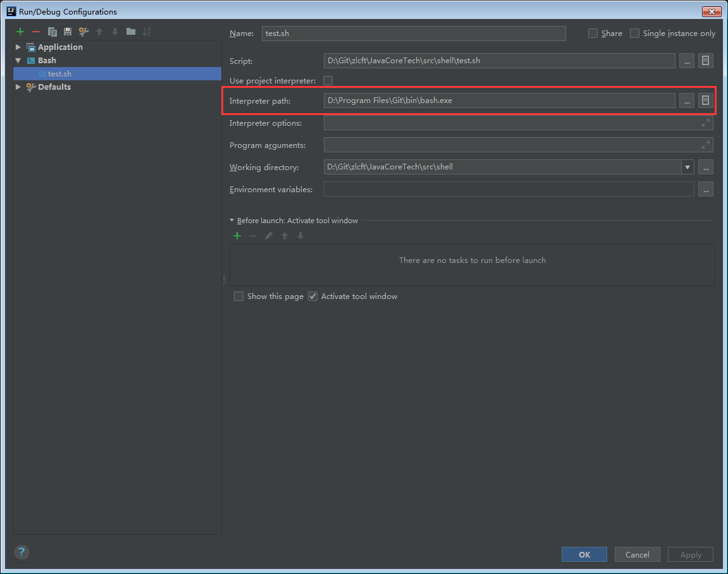Uncheck Activate tool window
This screenshot has height=574, width=728.
pos(312,296)
